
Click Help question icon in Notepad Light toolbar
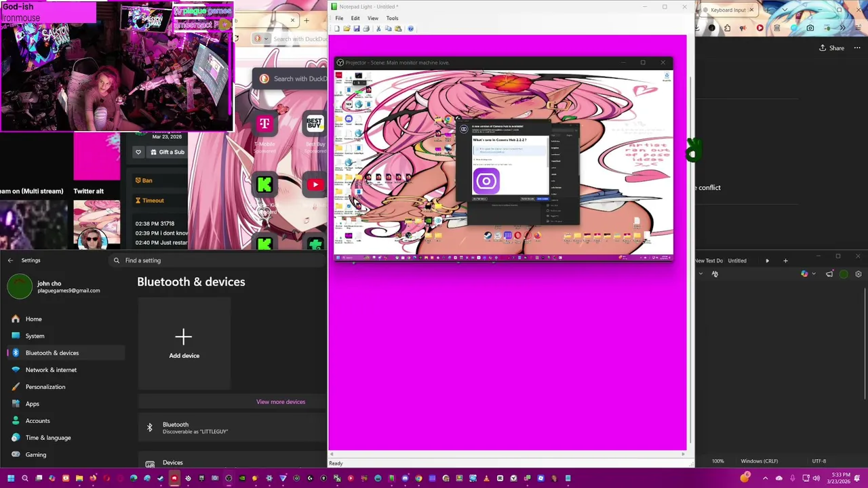(410, 28)
